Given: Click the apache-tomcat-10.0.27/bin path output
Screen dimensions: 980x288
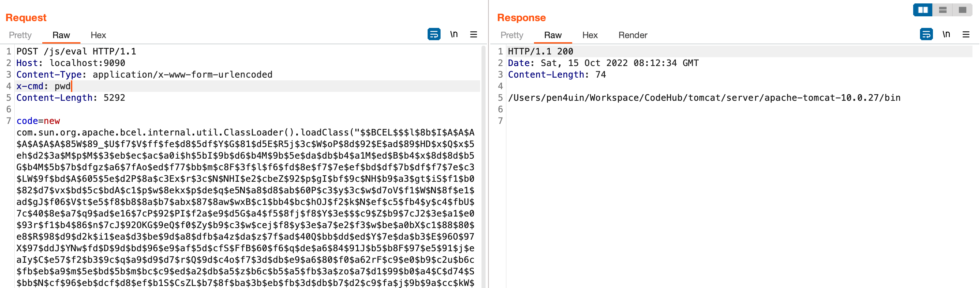Looking at the screenshot, I should [704, 98].
